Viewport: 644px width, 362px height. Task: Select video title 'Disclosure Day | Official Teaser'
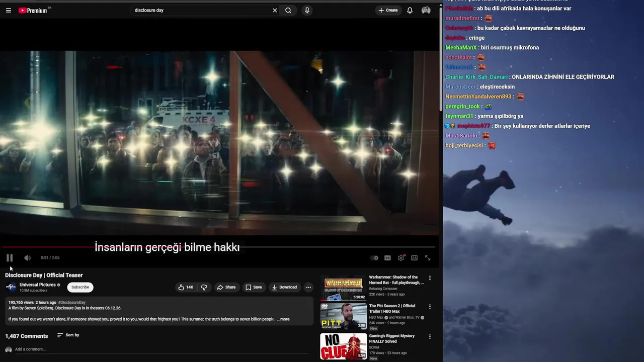point(44,275)
